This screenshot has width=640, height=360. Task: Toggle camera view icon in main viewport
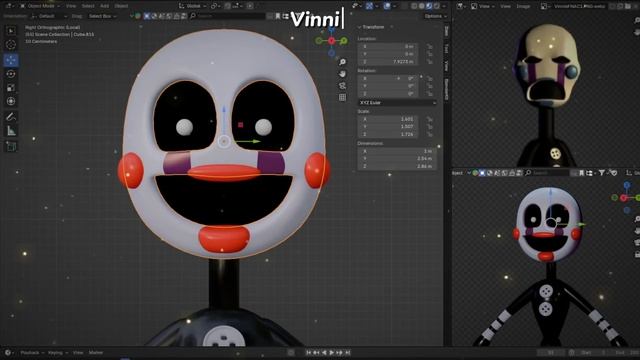pyautogui.click(x=342, y=86)
